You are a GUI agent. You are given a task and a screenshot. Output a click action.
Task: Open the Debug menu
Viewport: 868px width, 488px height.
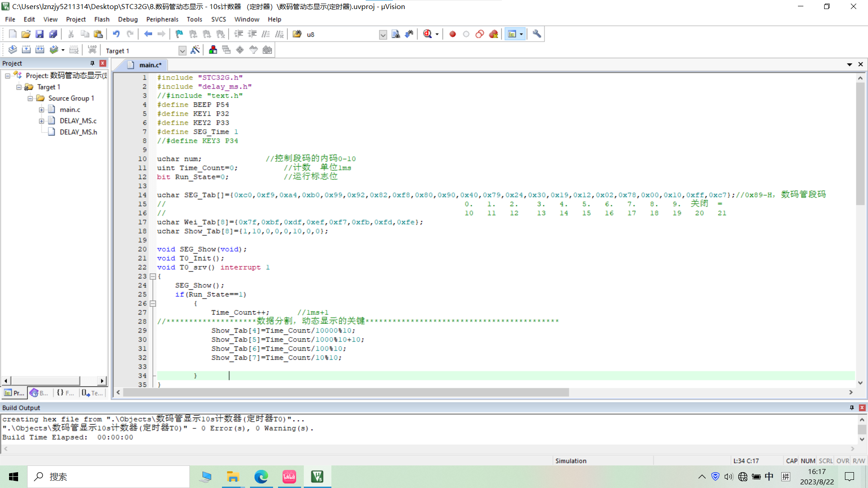click(x=127, y=19)
